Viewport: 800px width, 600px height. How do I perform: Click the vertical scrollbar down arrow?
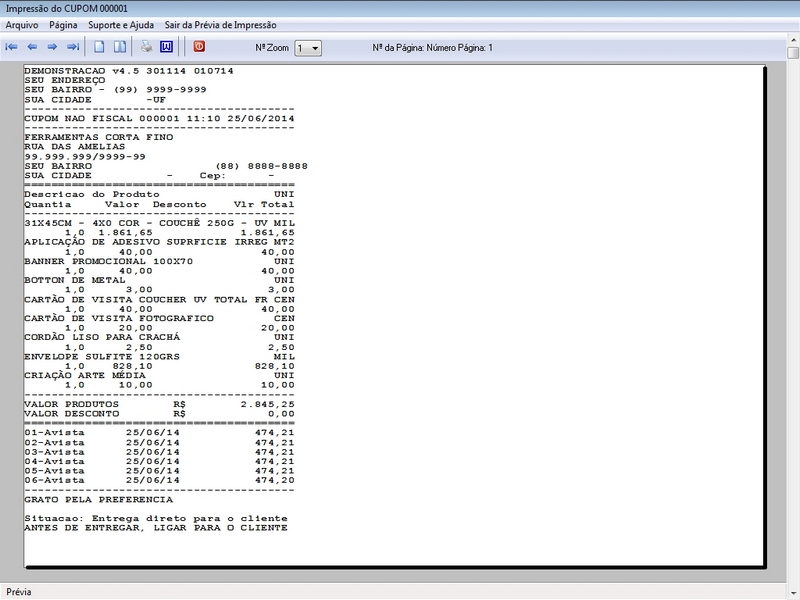click(x=792, y=574)
